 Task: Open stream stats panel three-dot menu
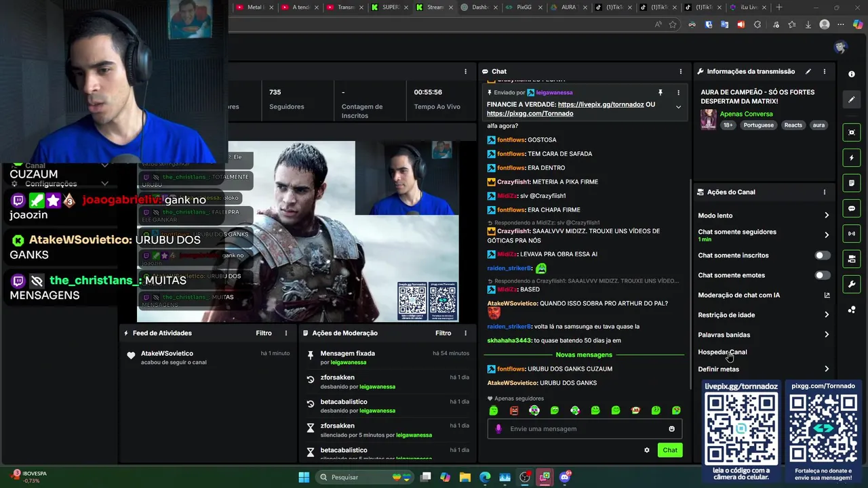tap(465, 71)
